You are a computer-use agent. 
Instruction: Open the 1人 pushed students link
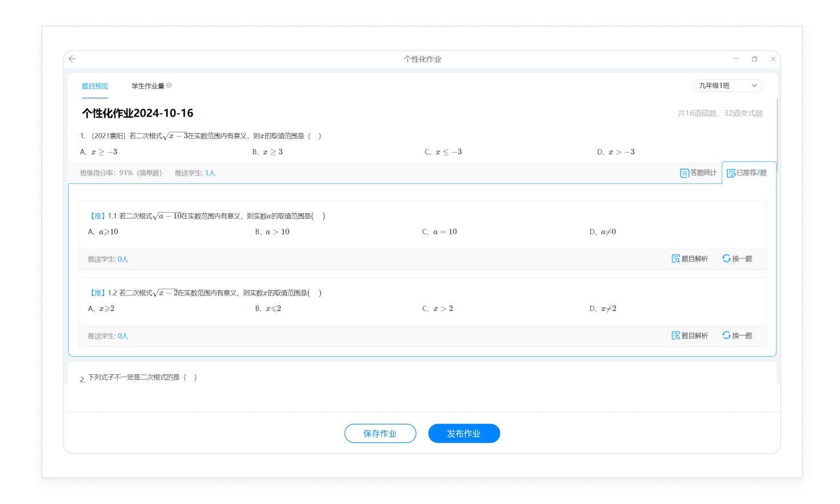(x=210, y=173)
